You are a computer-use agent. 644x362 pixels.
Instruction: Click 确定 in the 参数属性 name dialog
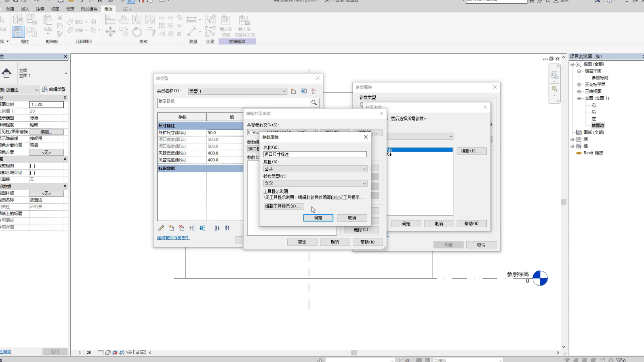point(318,218)
